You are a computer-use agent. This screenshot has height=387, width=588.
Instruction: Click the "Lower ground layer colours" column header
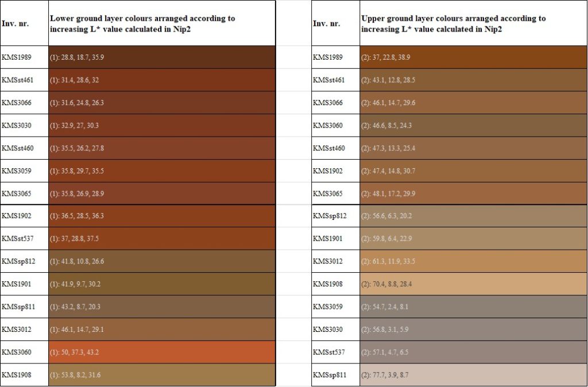click(162, 24)
